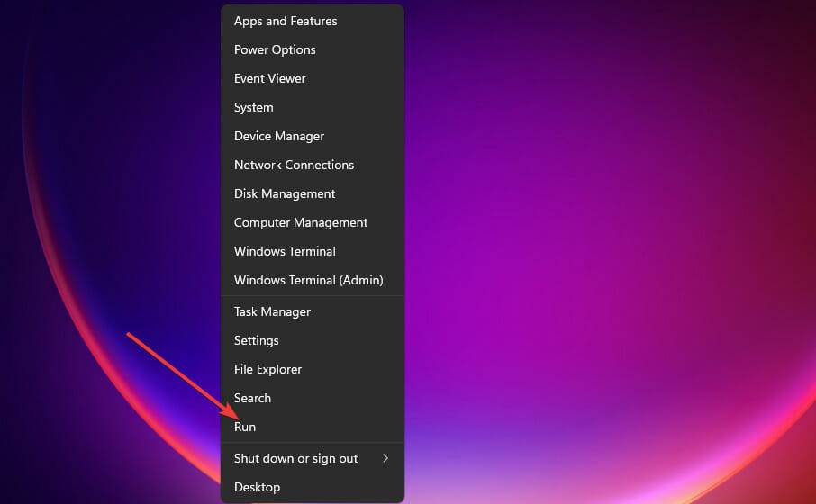Open Task Manager from the menu

272,311
